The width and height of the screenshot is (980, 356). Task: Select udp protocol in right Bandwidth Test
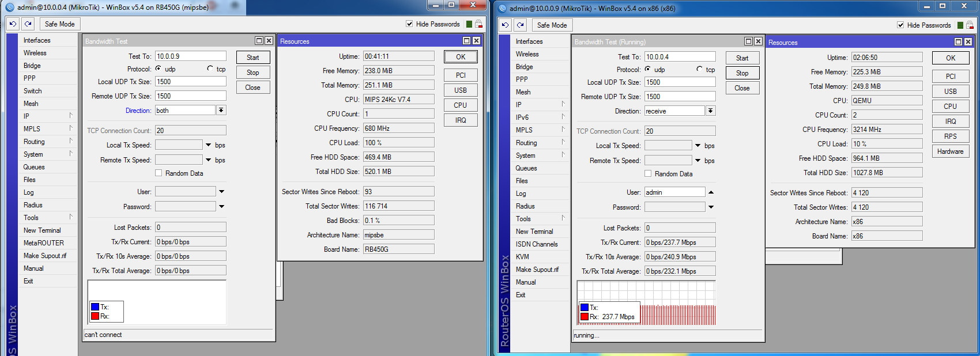point(648,69)
